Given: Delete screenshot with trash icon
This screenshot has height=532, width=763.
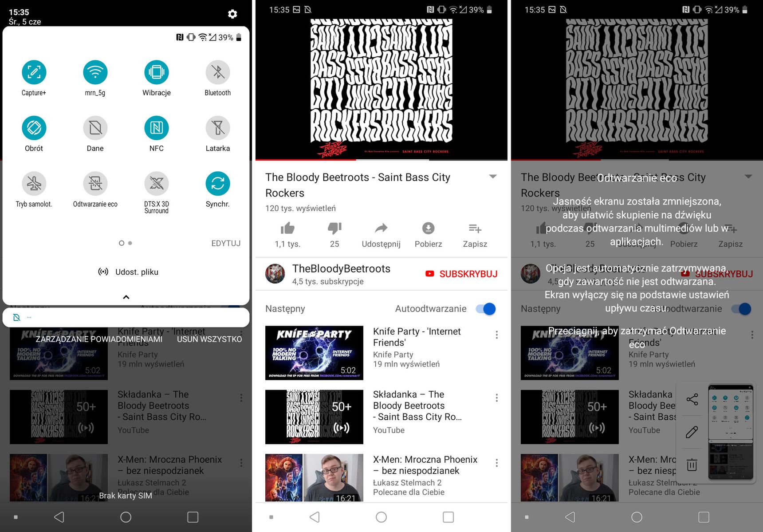Looking at the screenshot, I should (x=692, y=465).
